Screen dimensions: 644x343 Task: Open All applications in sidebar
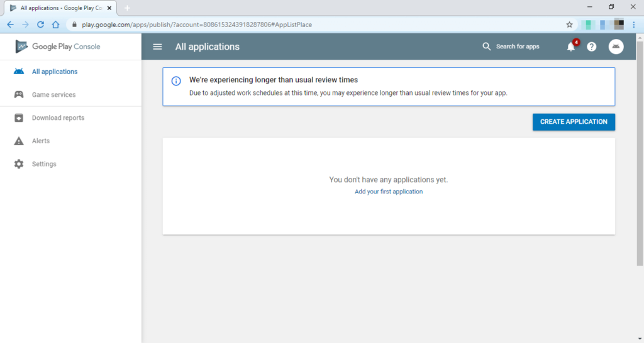[55, 72]
